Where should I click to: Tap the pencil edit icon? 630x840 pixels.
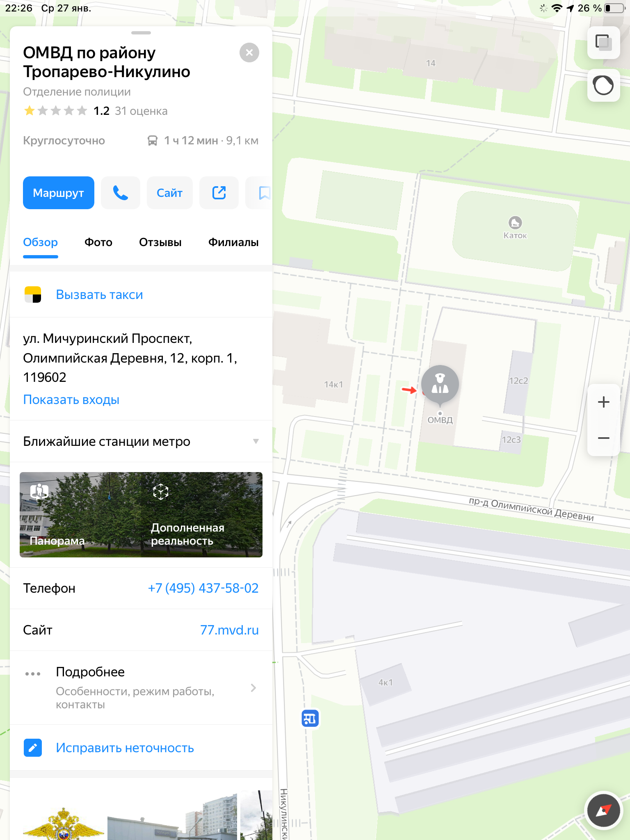point(33,748)
